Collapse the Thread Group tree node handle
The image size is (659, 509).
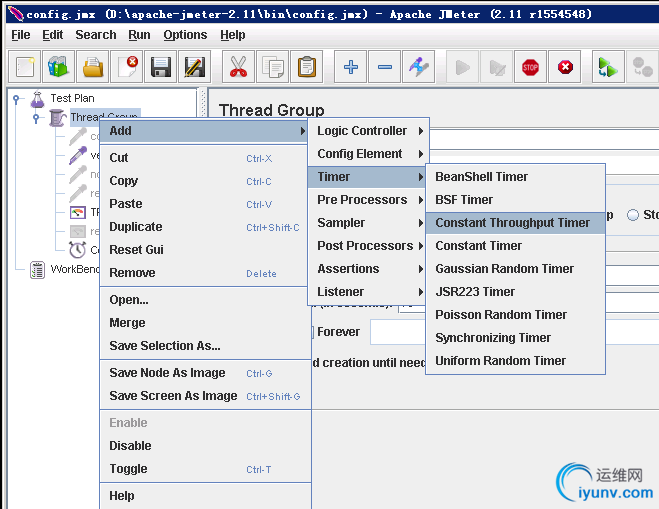click(36, 118)
